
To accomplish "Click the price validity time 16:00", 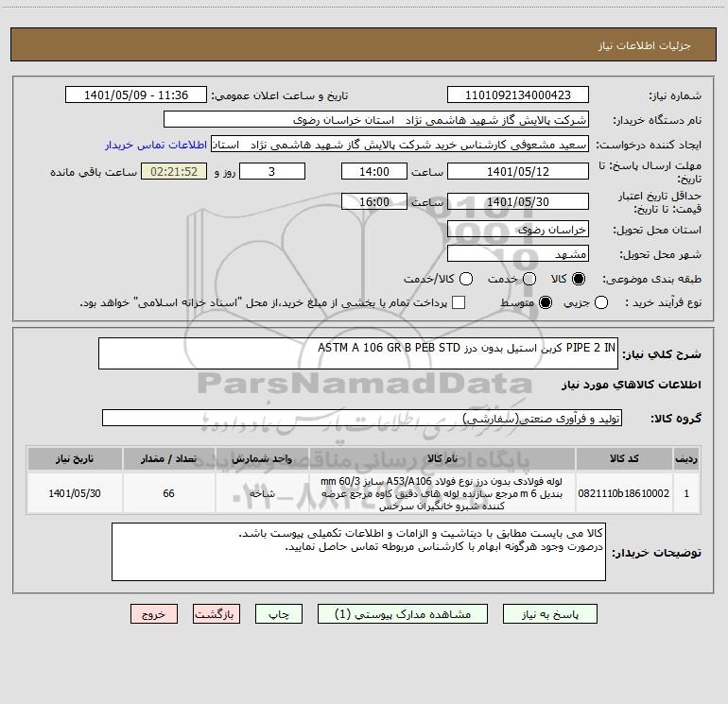I will (x=374, y=202).
